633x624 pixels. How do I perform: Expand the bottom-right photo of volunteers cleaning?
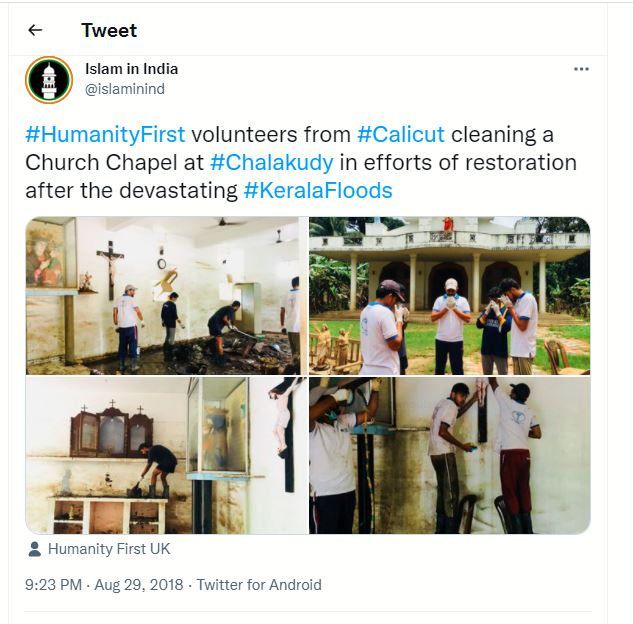tap(450, 455)
